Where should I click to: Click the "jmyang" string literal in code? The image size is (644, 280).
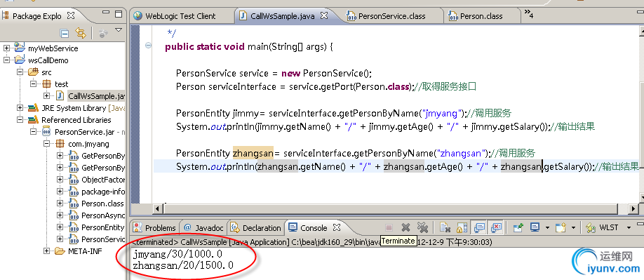442,113
